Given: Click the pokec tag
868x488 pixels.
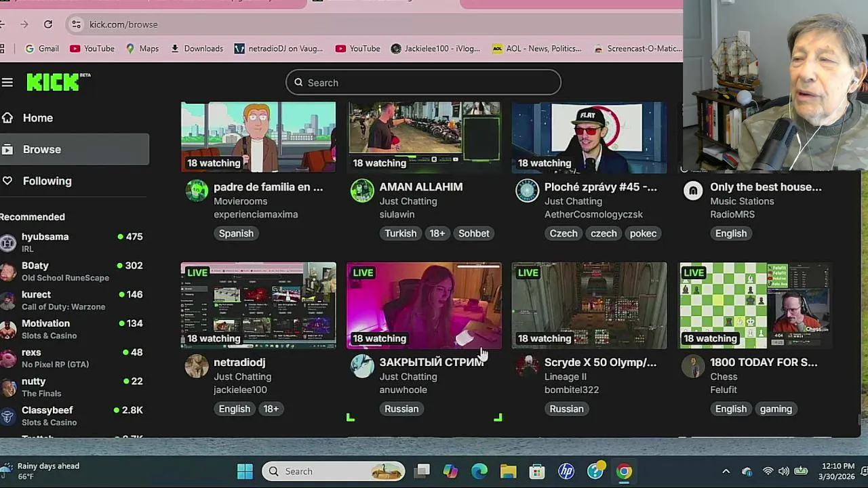Looking at the screenshot, I should [x=643, y=233].
